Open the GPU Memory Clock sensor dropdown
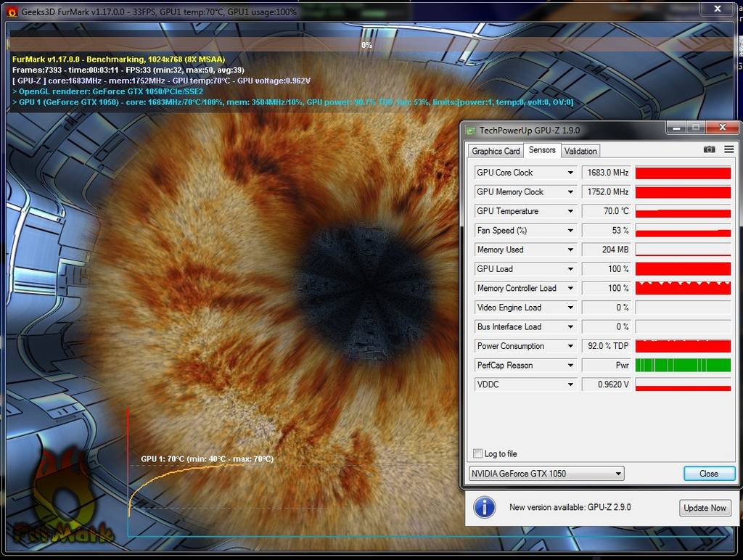743x560 pixels. pos(570,192)
